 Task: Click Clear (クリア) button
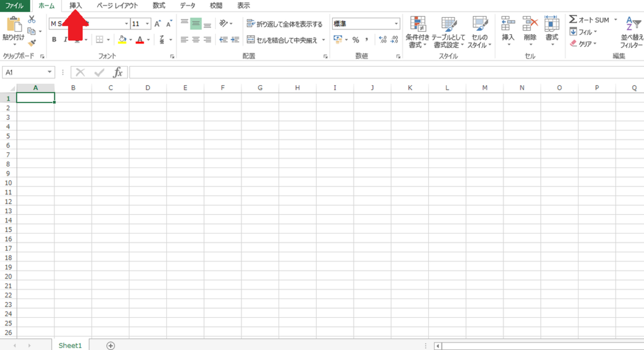tap(583, 44)
